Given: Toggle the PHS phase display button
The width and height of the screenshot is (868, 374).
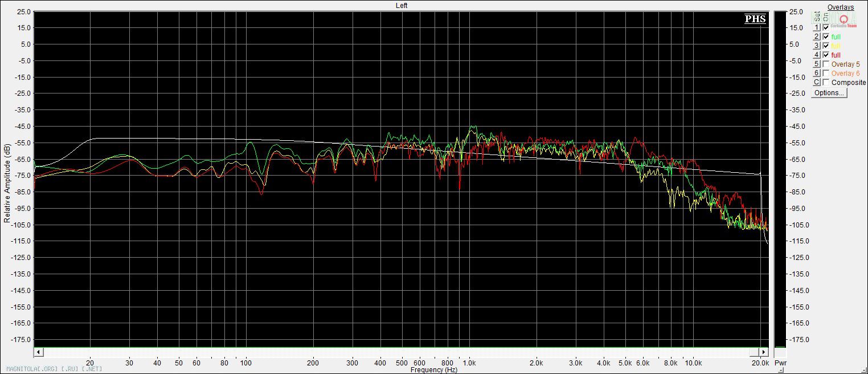Looking at the screenshot, I should pyautogui.click(x=755, y=19).
